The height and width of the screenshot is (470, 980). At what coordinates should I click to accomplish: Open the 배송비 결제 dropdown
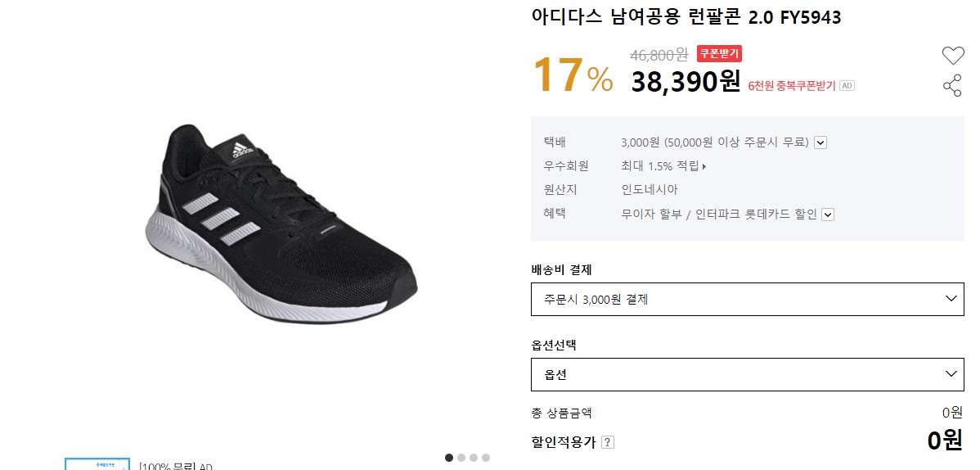(x=747, y=299)
